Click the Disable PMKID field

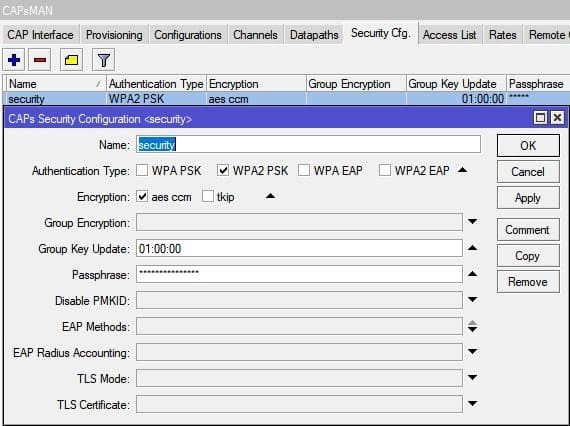pyautogui.click(x=299, y=300)
